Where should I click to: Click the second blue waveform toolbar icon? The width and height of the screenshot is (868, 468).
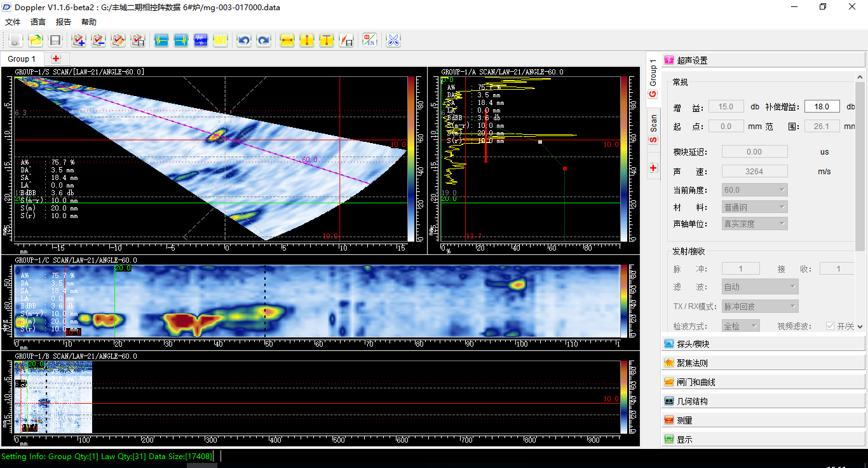(x=181, y=41)
